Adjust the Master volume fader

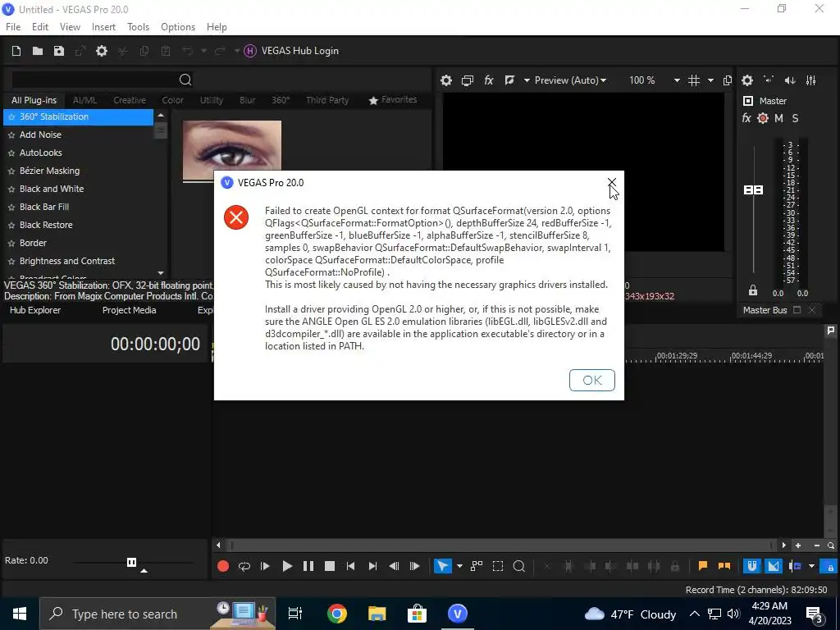click(753, 190)
